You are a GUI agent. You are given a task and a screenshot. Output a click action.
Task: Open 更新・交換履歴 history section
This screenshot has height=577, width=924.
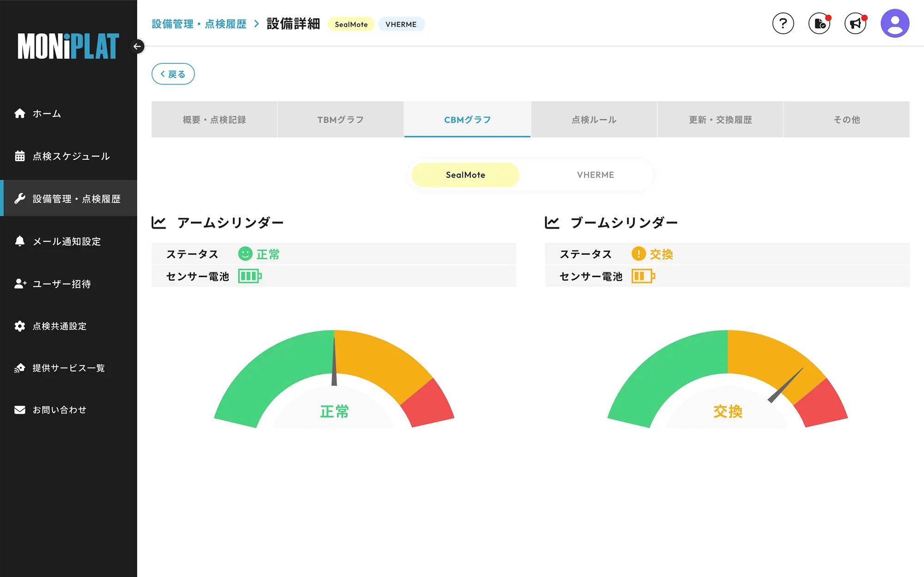(719, 120)
